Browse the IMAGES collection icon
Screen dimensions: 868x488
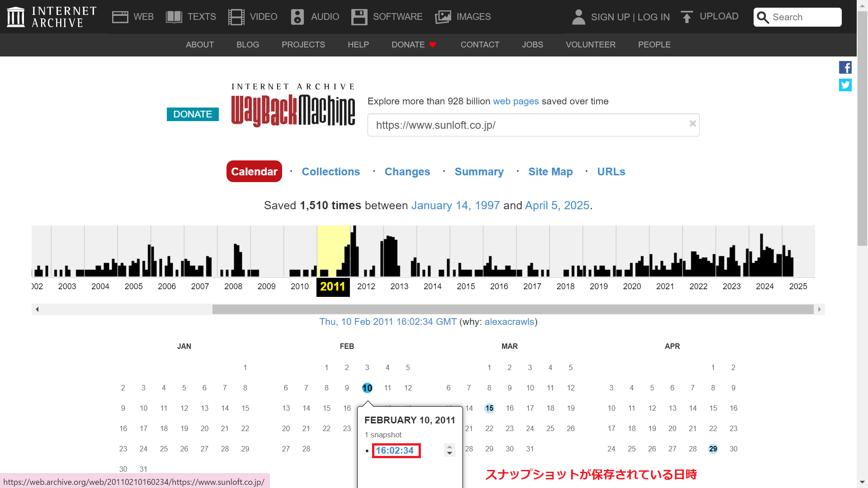(443, 16)
